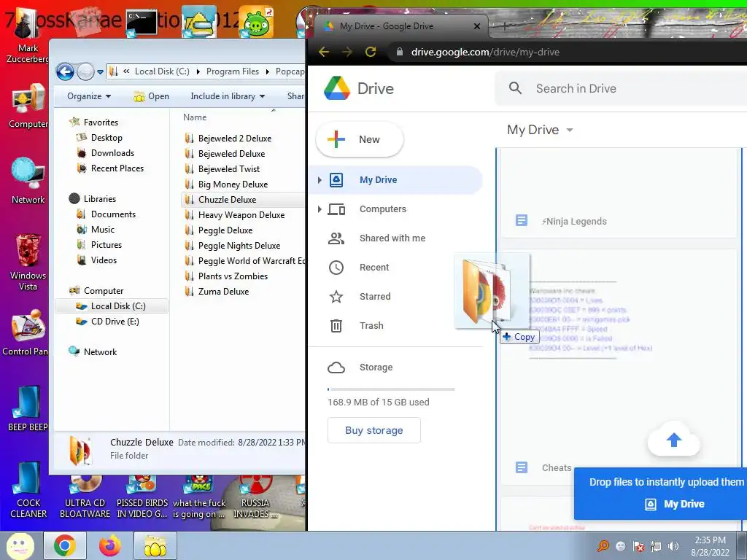747x560 pixels.
Task: Select the My Drive - Google Drive tab
Action: click(400, 26)
